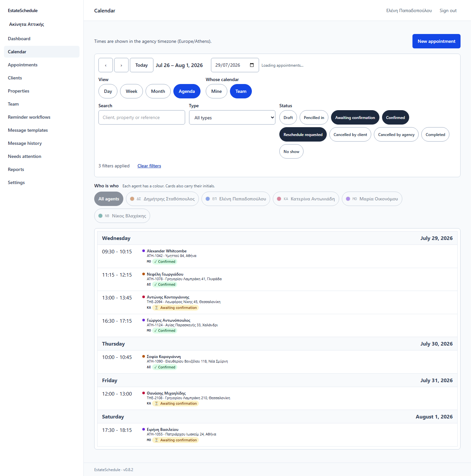
Task: Go to previous week arrow
Action: (x=106, y=65)
